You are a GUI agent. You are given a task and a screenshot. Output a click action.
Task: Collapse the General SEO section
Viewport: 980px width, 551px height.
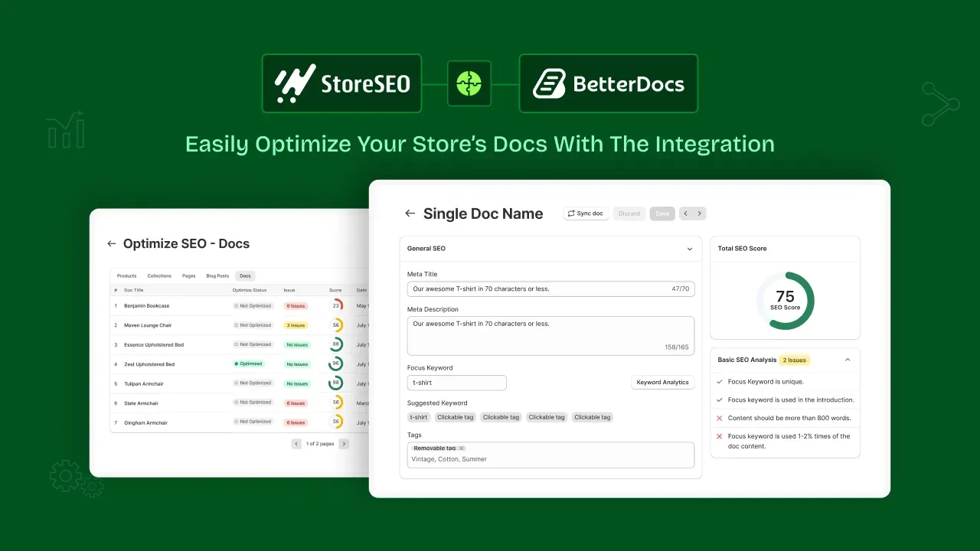click(689, 249)
